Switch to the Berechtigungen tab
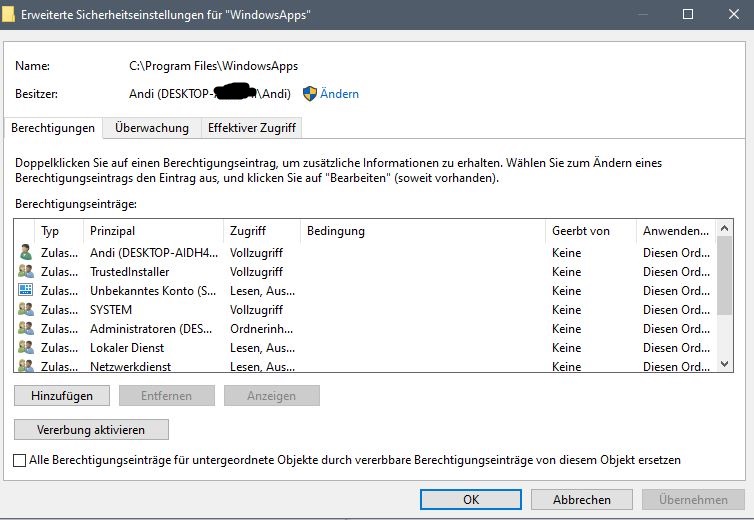754x520 pixels. [x=53, y=128]
